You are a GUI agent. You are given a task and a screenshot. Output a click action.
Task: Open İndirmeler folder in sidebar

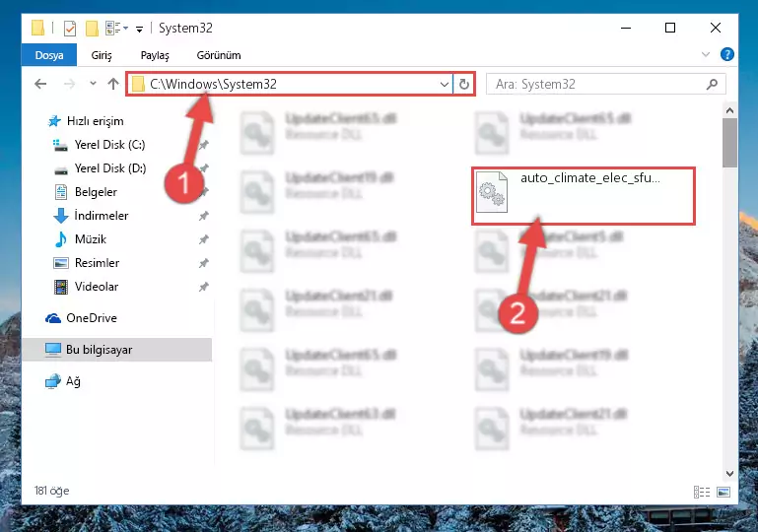pos(91,216)
